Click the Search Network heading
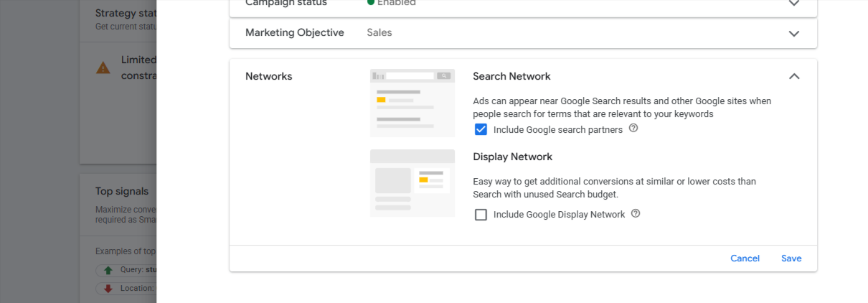 [511, 76]
